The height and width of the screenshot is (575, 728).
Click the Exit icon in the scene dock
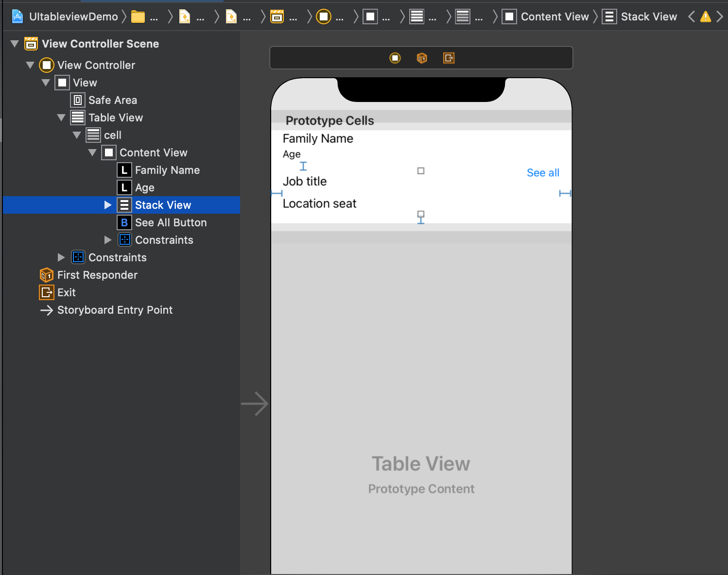pos(46,292)
